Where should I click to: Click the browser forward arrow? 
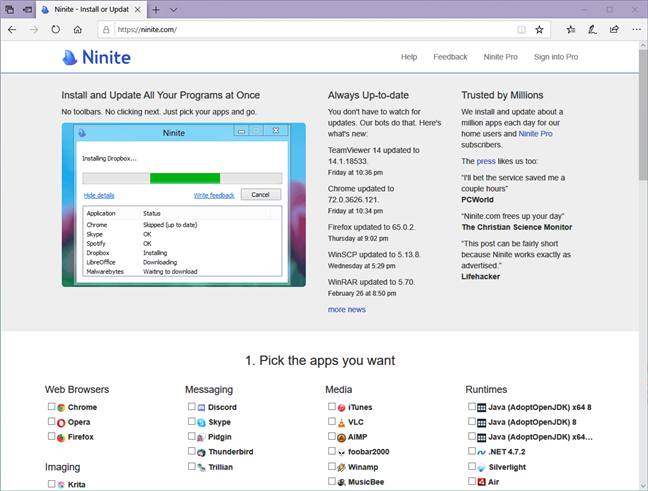34,30
